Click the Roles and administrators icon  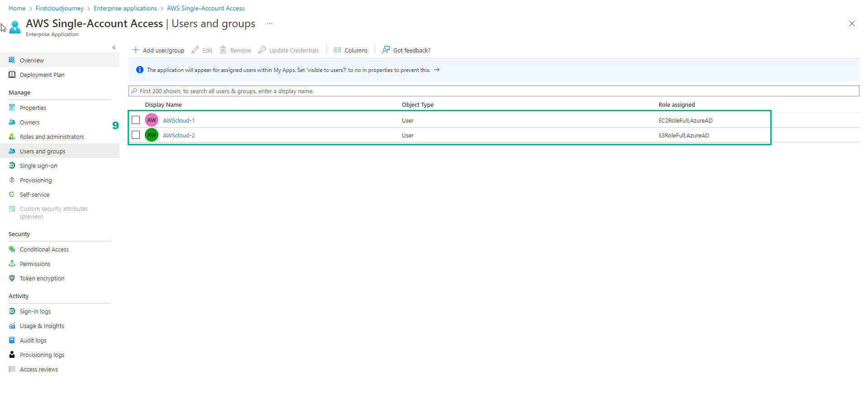coord(12,137)
